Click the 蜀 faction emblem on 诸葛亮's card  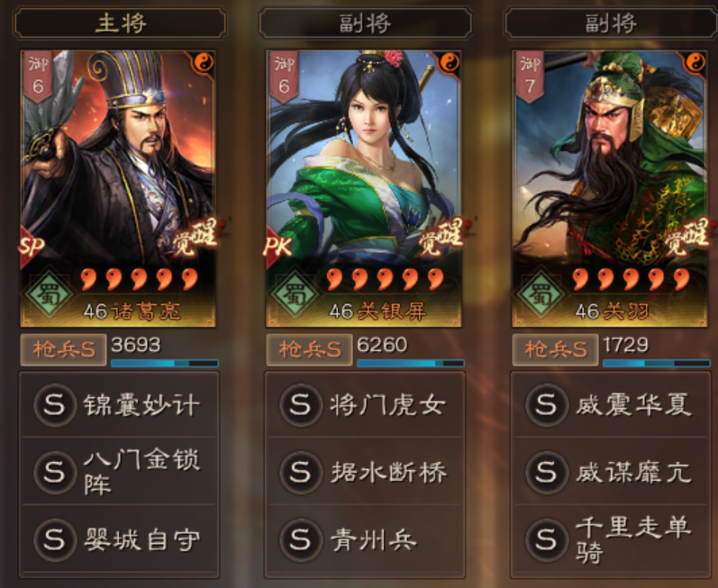click(48, 295)
